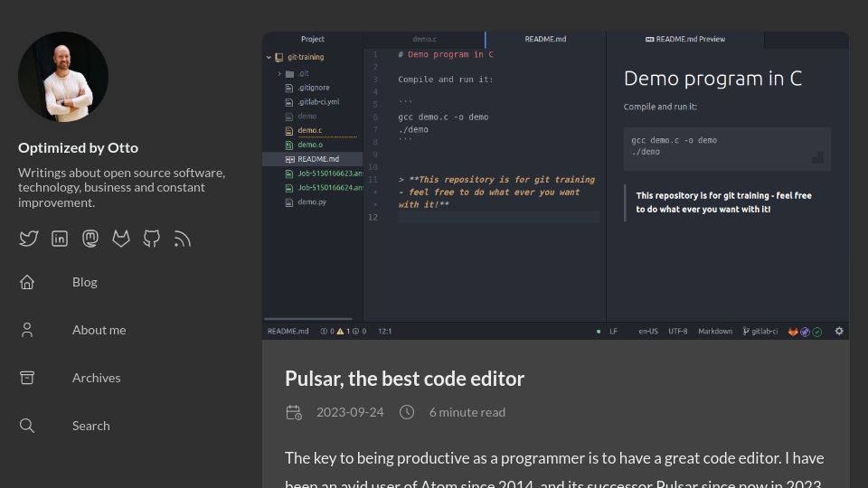Image resolution: width=868 pixels, height=488 pixels.
Task: Click the tree view horizontal scrollbar
Action: [307, 319]
